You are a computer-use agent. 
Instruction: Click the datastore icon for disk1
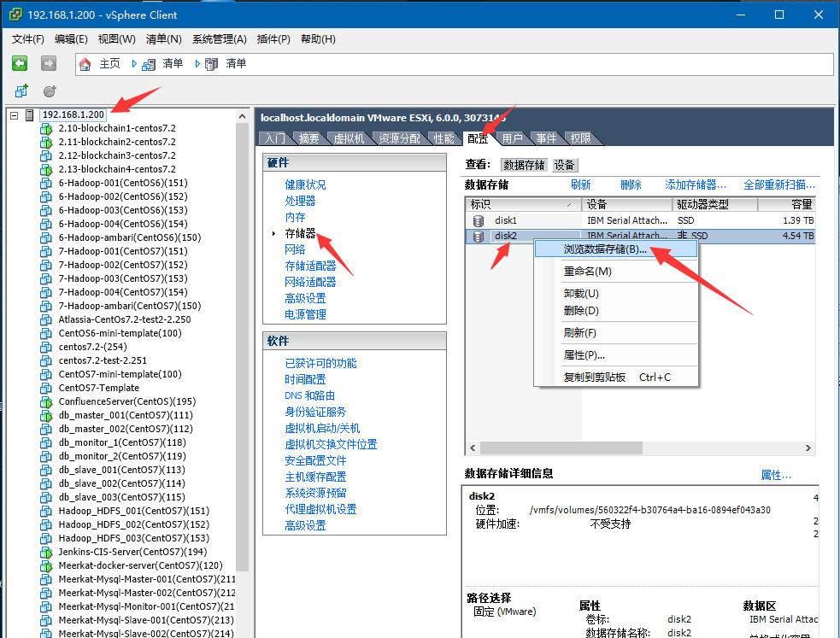(x=479, y=220)
